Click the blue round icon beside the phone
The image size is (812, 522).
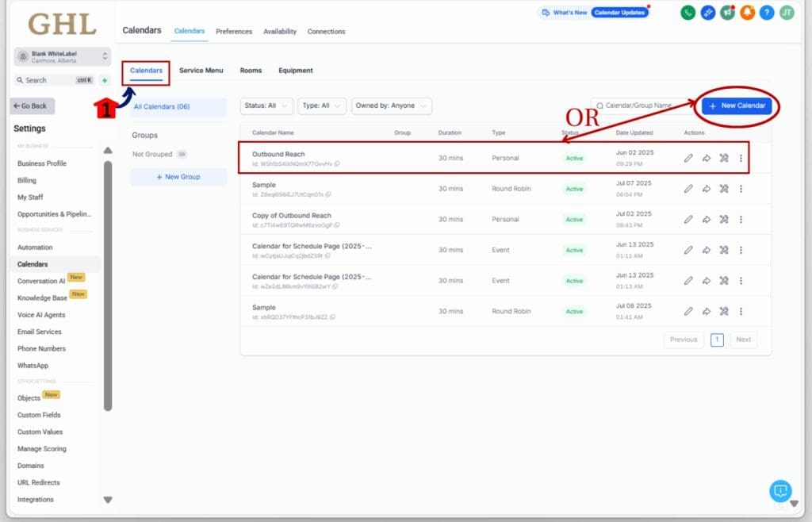[x=708, y=13]
